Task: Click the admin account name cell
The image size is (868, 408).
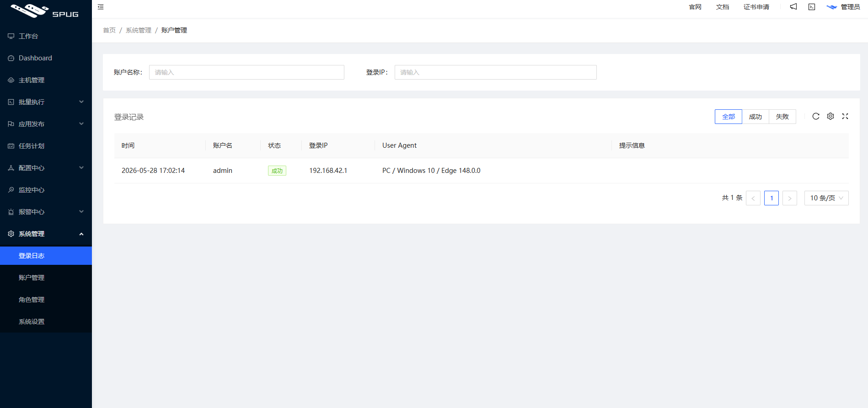Action: tap(223, 171)
